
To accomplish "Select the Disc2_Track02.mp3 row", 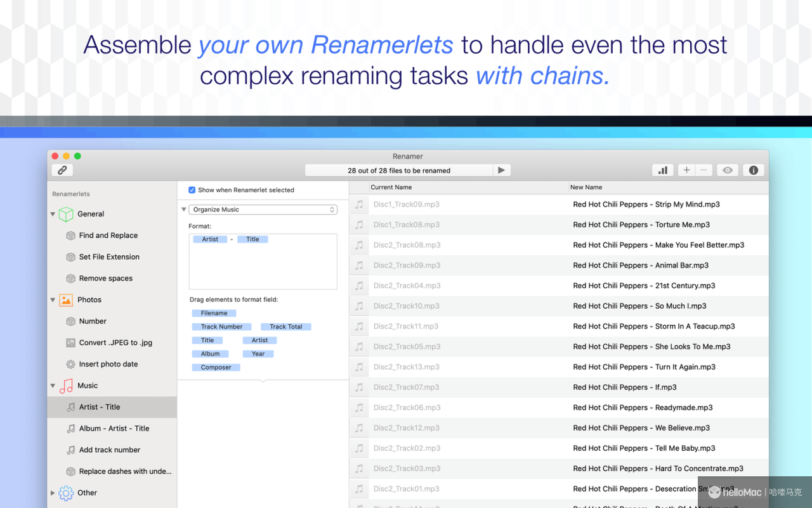I will 559,448.
